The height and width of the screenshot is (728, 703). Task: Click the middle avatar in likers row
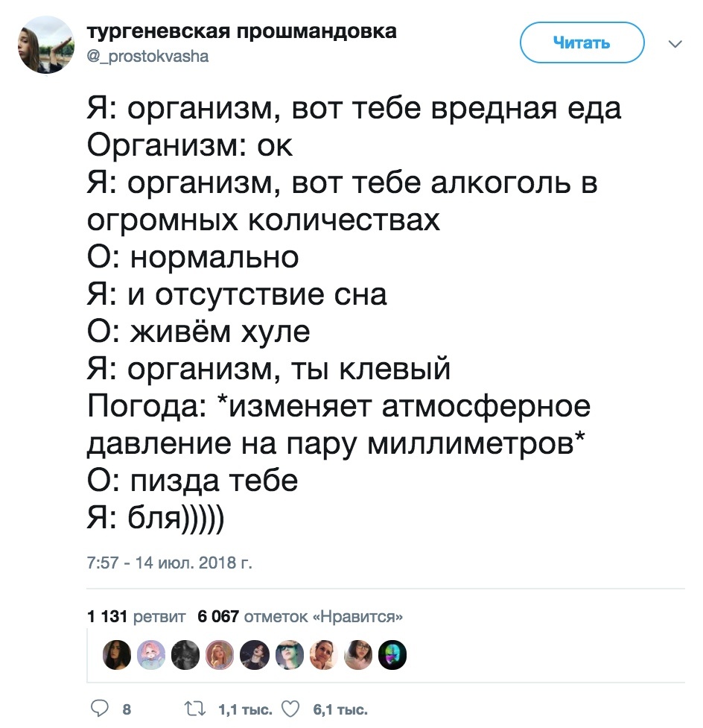253,656
